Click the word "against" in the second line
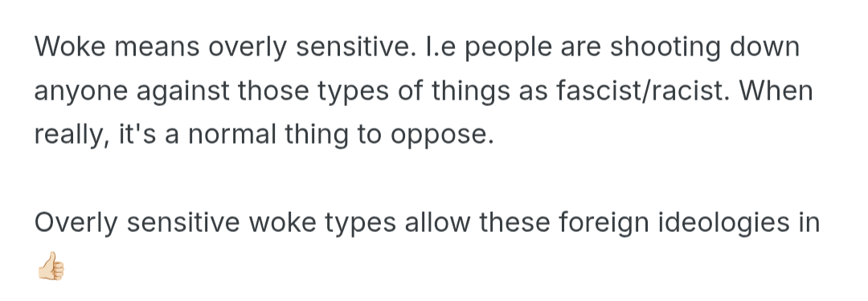This screenshot has height=301, width=868. [x=182, y=92]
